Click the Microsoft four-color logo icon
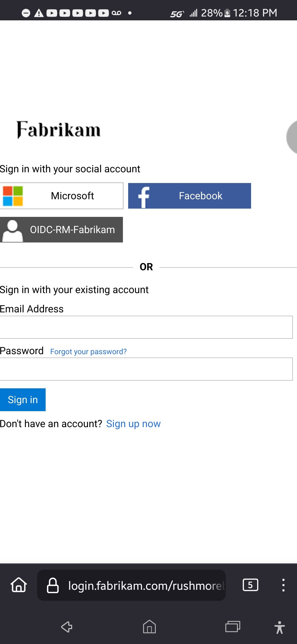 pyautogui.click(x=13, y=196)
